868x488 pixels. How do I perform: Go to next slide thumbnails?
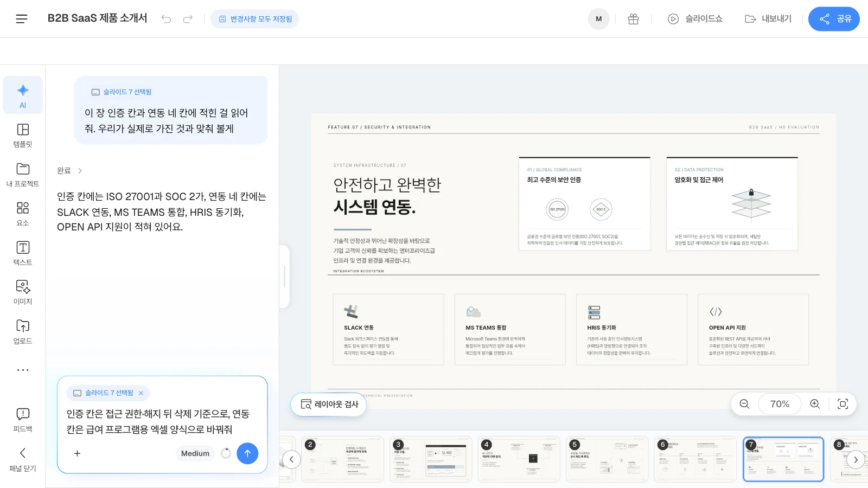pyautogui.click(x=856, y=460)
